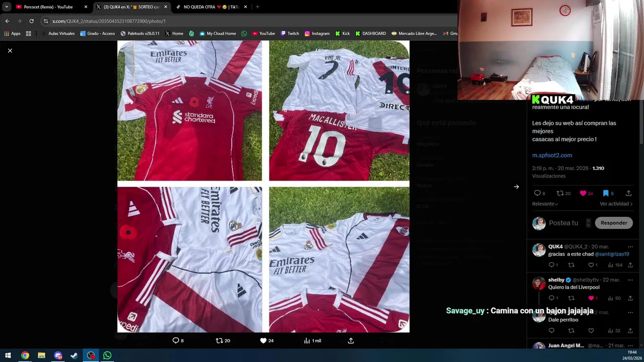The image size is (644, 362).
Task: Repost shelby's Liverpool comment
Action: pos(571,298)
